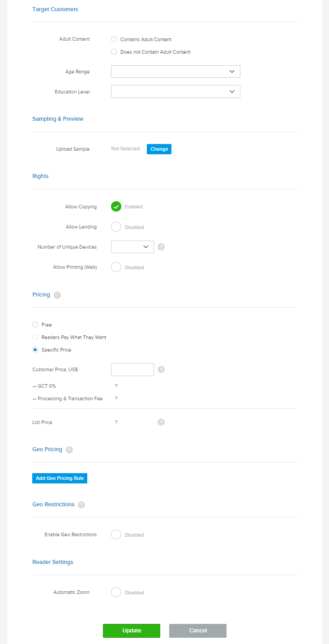Image resolution: width=329 pixels, height=644 pixels.
Task: Turn on Enable Geo Restrictions toggle
Action: pyautogui.click(x=116, y=534)
